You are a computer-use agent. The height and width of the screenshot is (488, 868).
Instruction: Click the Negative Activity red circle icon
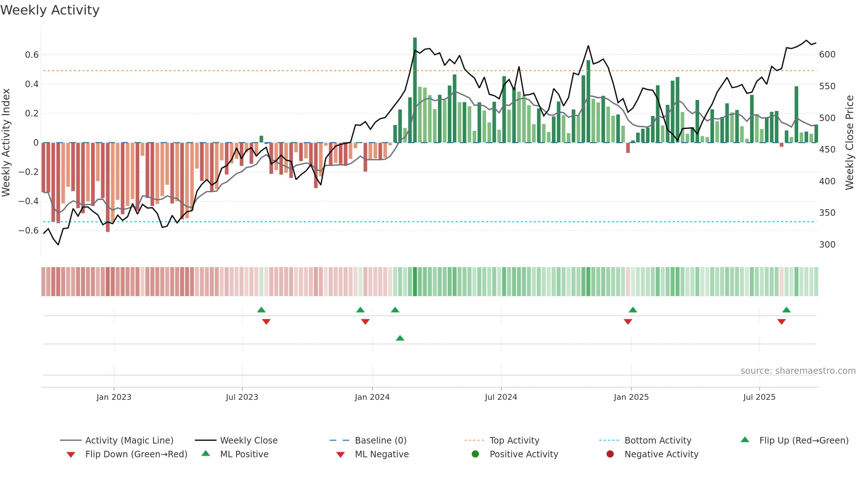[x=610, y=454]
